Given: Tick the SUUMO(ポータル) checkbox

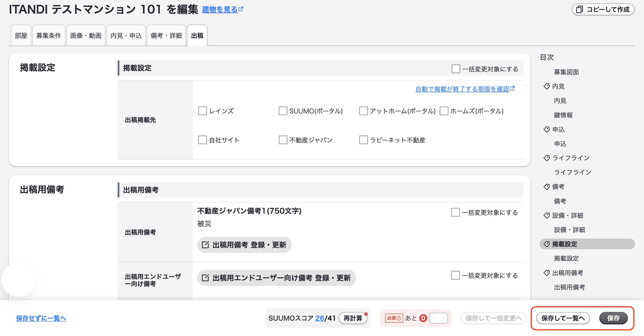Looking at the screenshot, I should point(283,111).
